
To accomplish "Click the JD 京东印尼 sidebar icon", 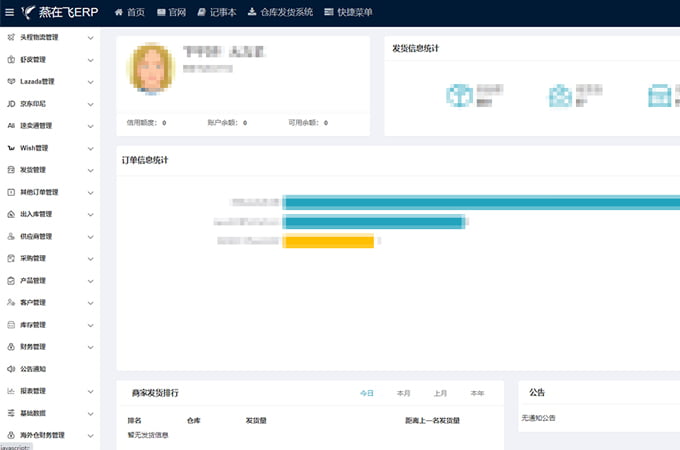I will 11,104.
